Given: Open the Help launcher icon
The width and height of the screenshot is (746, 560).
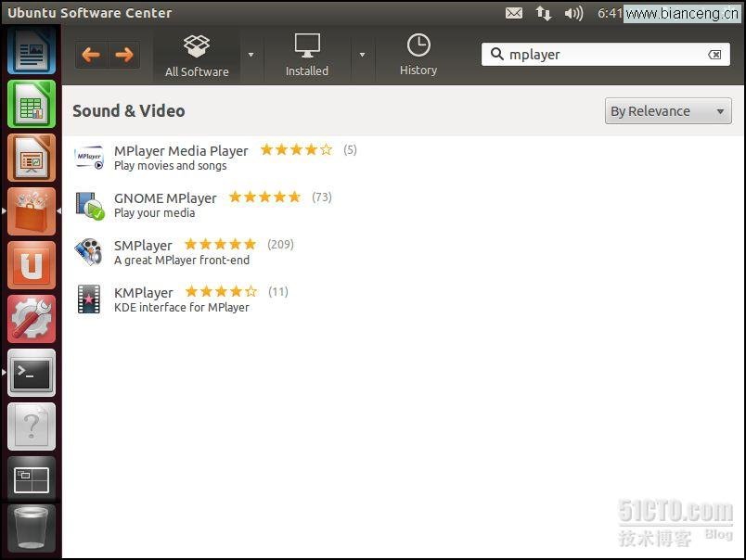Looking at the screenshot, I should coord(32,426).
